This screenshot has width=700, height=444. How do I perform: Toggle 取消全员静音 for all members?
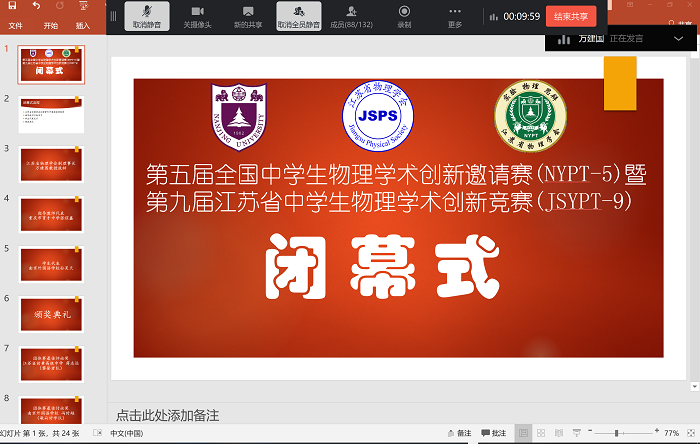[x=299, y=16]
